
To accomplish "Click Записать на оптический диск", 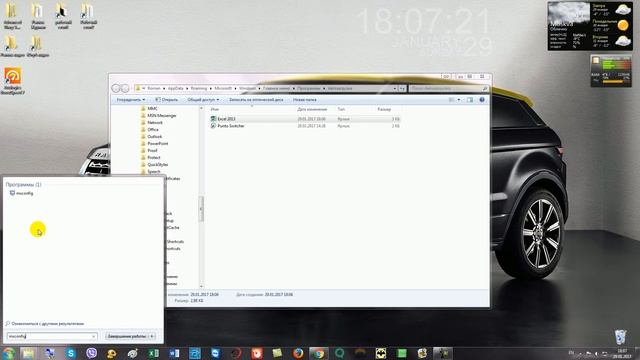I will (256, 100).
